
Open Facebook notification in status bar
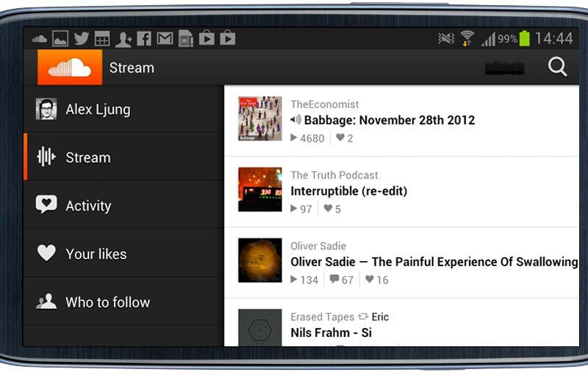pos(144,38)
